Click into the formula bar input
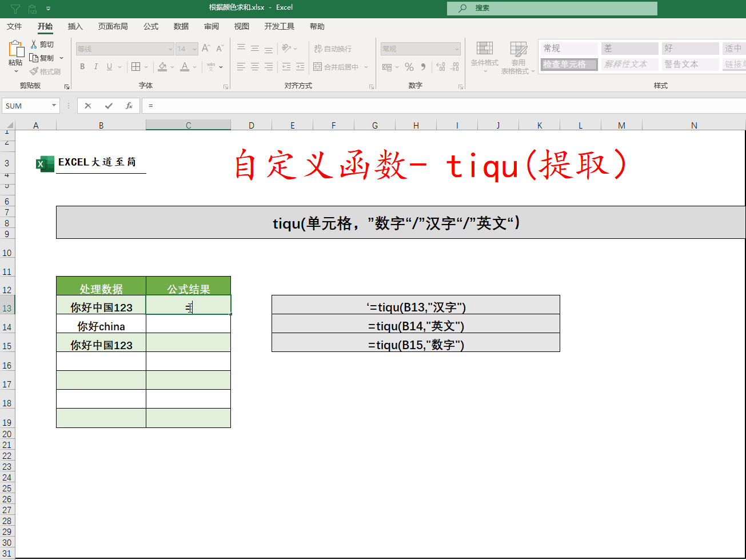 [444, 106]
